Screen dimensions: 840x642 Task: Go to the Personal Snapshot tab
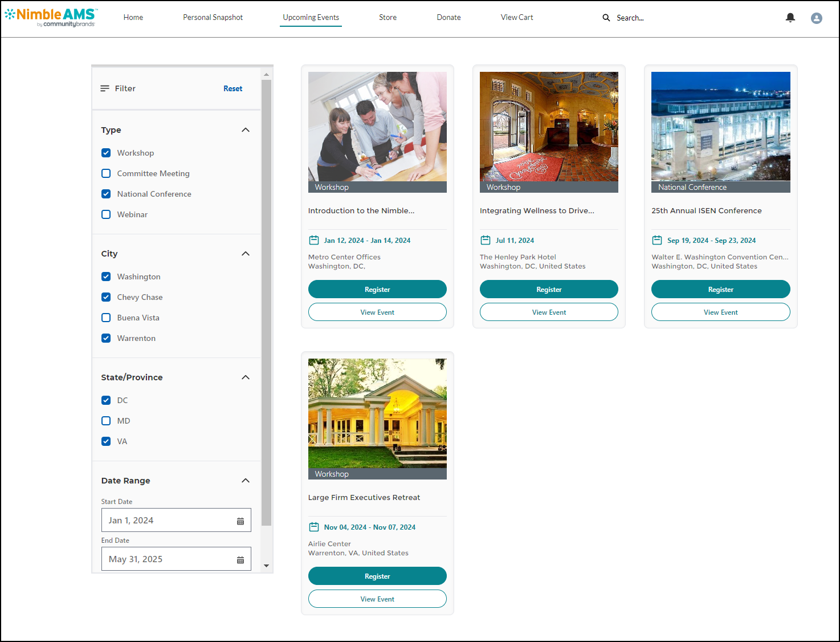(213, 18)
